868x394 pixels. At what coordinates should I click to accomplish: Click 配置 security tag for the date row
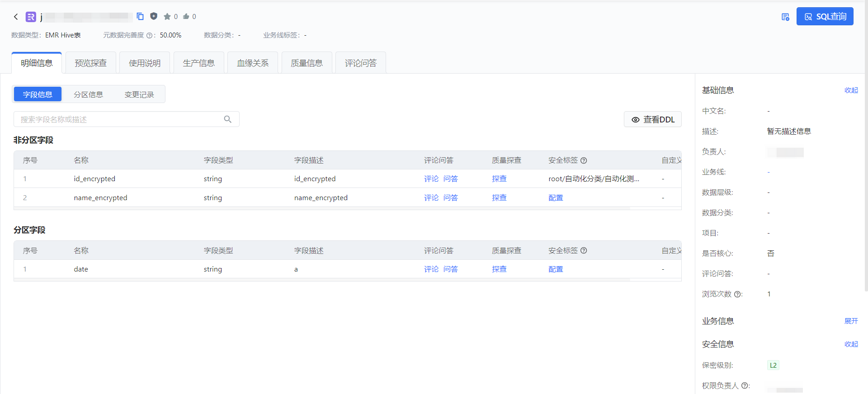(556, 269)
